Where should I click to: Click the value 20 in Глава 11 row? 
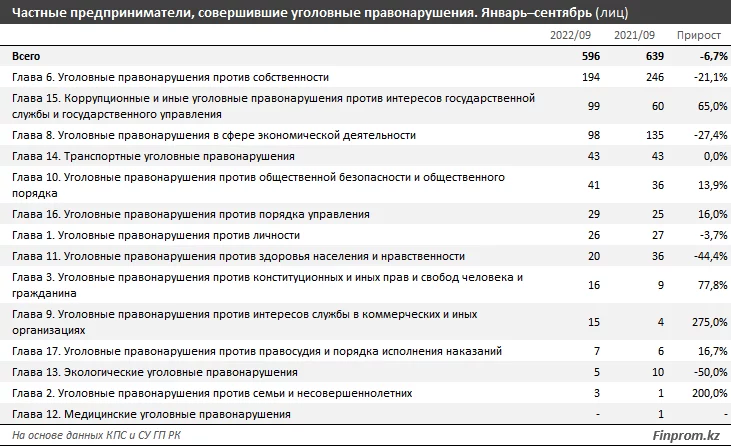(593, 256)
